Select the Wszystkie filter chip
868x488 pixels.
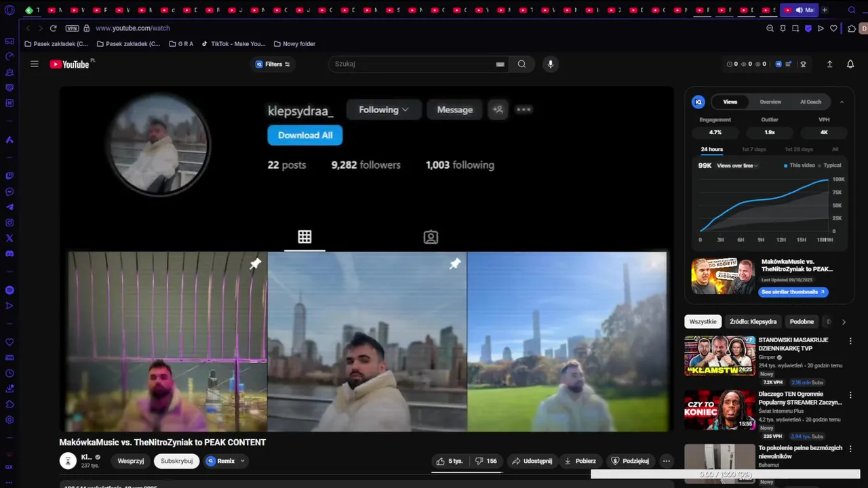(703, 322)
